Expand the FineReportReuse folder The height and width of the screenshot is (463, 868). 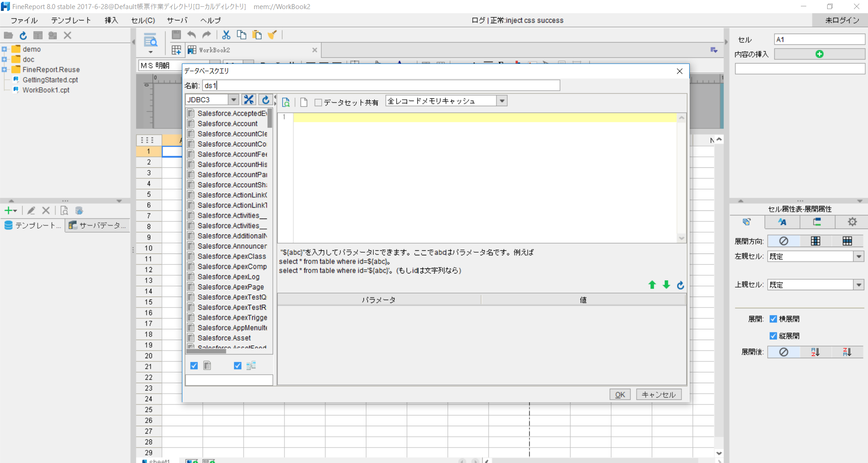coord(4,69)
